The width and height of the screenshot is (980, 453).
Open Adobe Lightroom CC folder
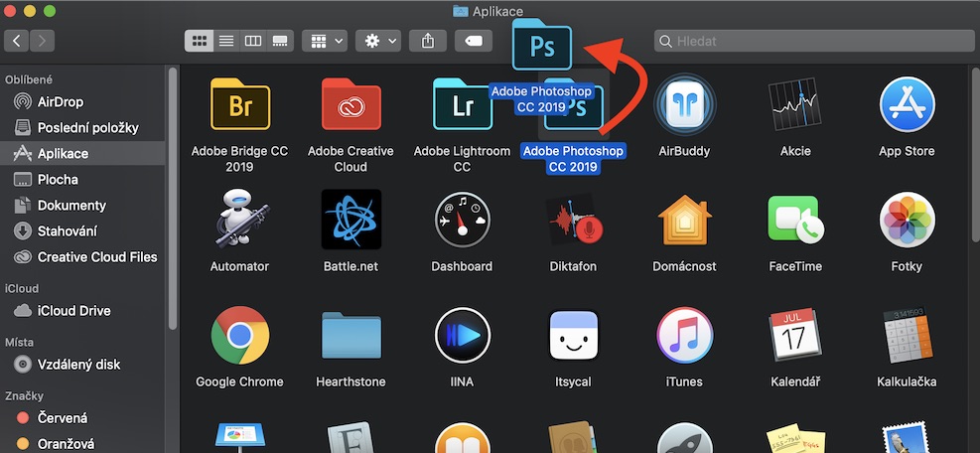coord(463,104)
